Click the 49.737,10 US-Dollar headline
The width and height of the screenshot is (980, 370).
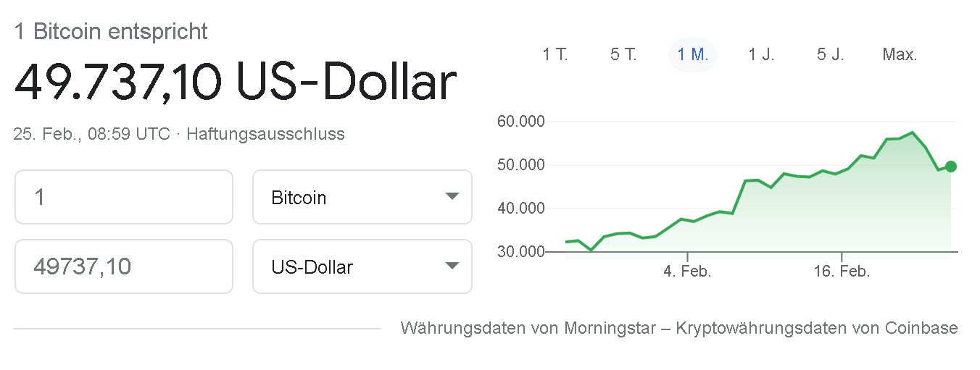(236, 81)
